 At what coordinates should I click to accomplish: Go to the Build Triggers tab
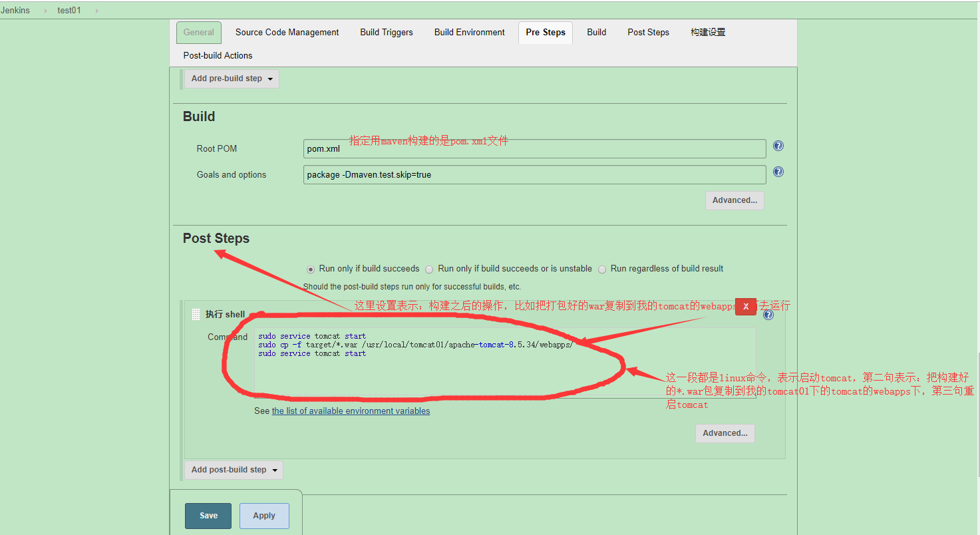(386, 32)
